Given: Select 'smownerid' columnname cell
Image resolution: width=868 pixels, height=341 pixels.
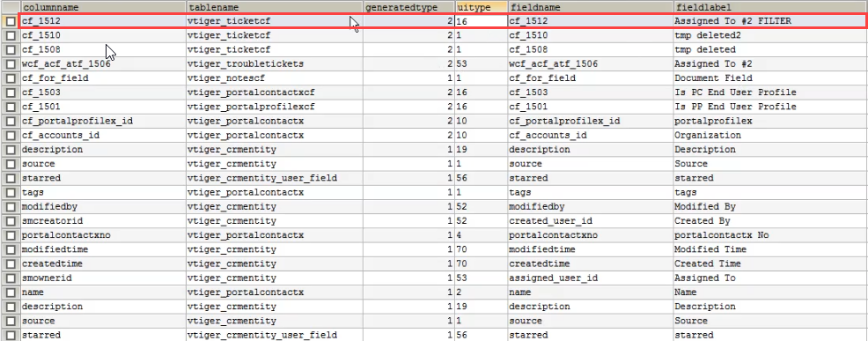Looking at the screenshot, I should point(103,278).
